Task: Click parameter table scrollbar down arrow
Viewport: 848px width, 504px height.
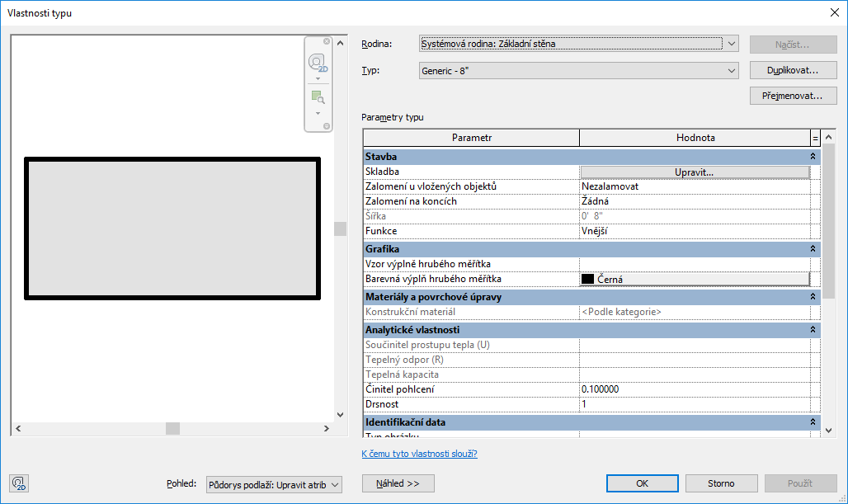Action: click(828, 431)
